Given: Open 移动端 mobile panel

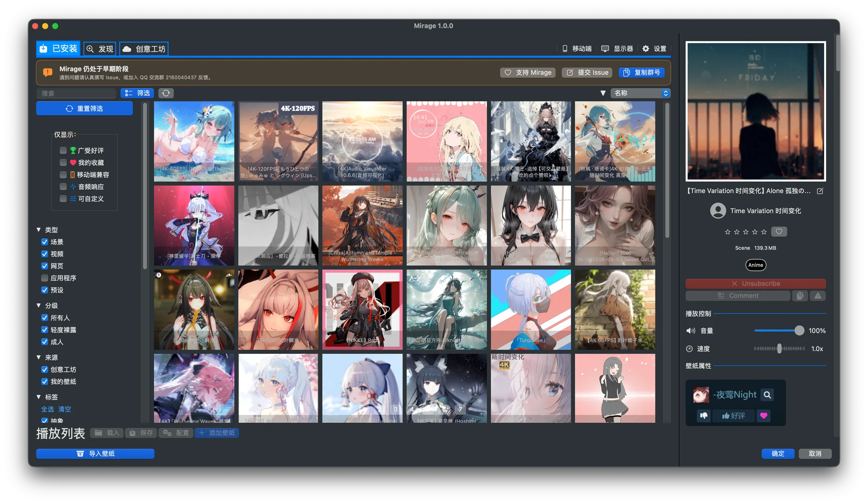Looking at the screenshot, I should coord(577,49).
